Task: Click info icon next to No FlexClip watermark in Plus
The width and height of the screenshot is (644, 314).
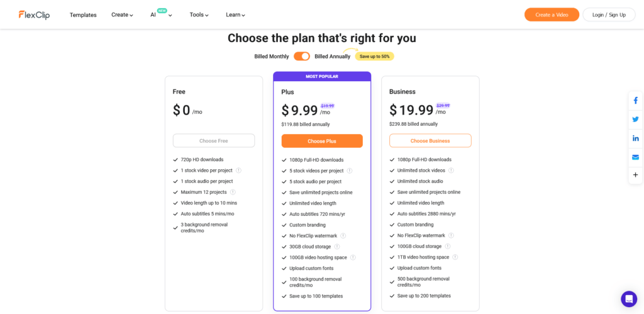Action: (x=343, y=236)
